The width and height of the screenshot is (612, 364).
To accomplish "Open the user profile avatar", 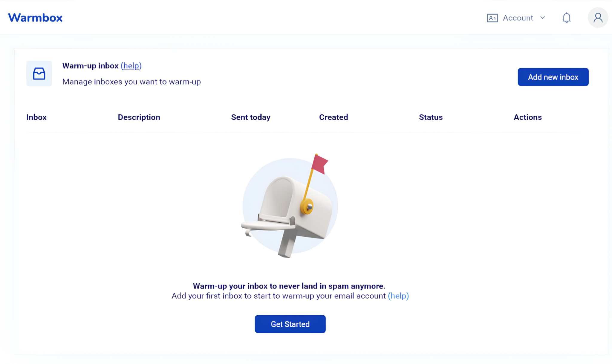I will tap(598, 18).
